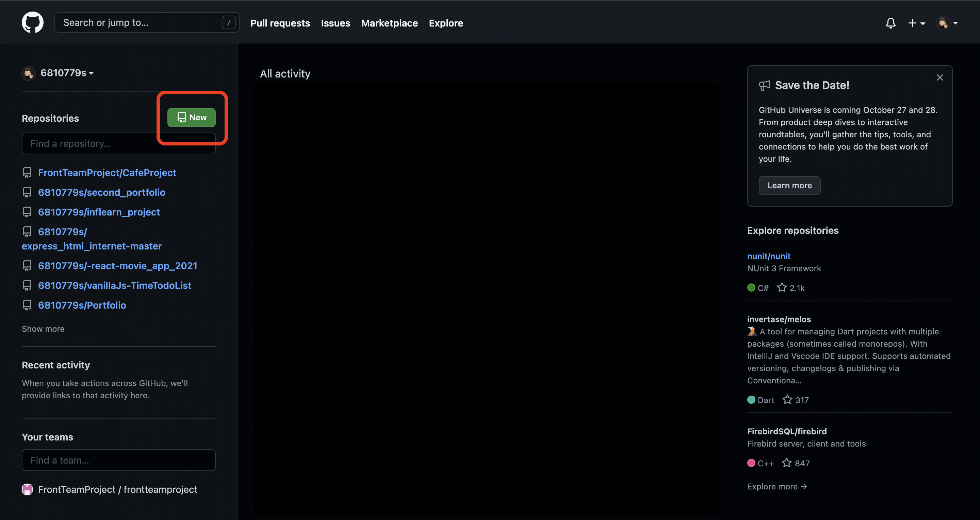980x520 pixels.
Task: Click the GitHub Octocat logo
Action: [32, 22]
